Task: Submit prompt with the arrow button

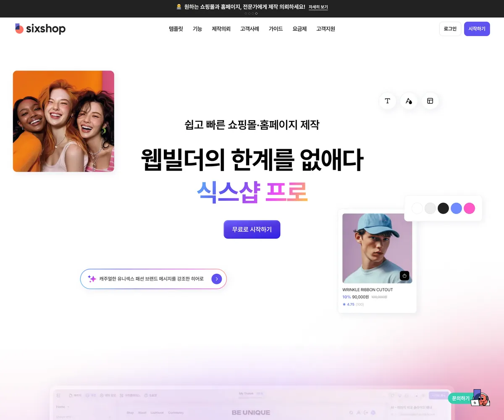Action: 216,279
